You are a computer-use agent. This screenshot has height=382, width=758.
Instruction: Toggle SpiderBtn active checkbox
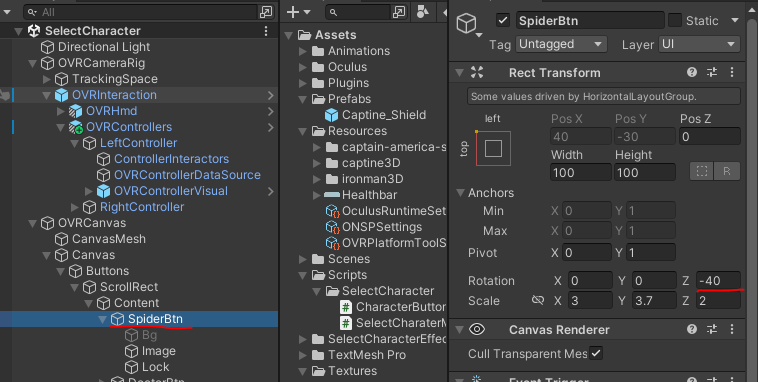coord(503,20)
